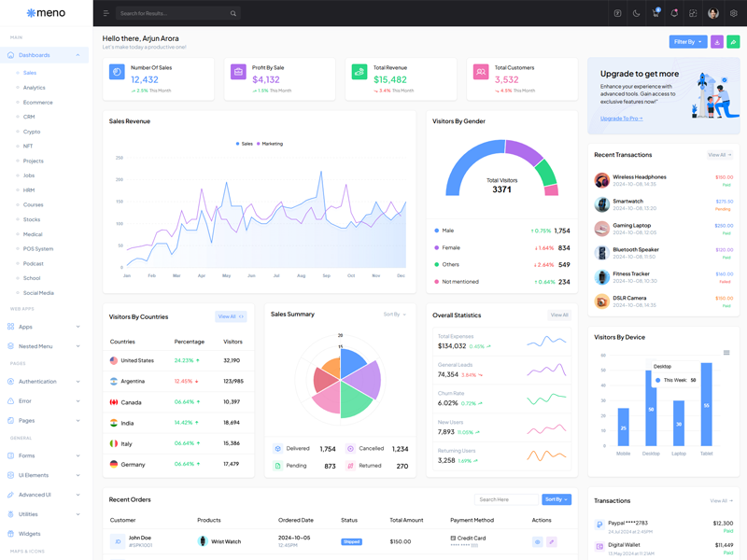Click the Search for Results field
The width and height of the screenshot is (747, 560).
pos(173,13)
